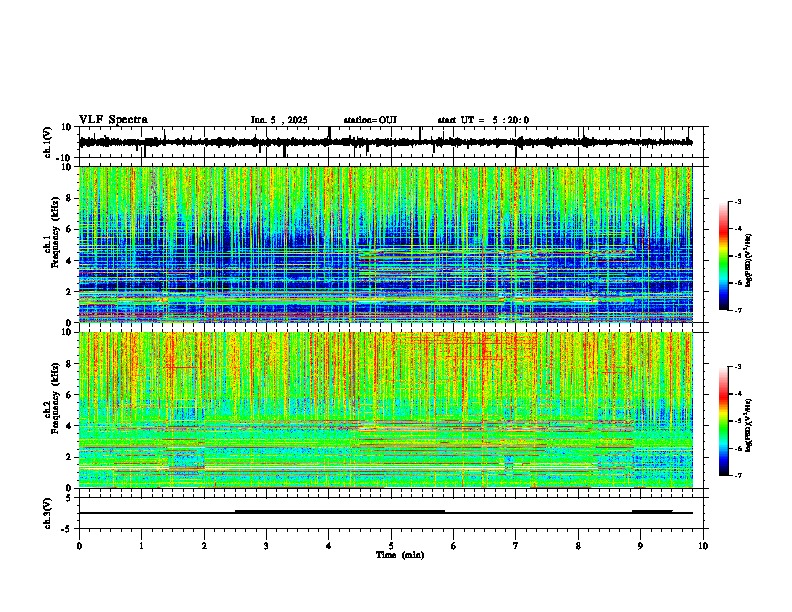This screenshot has height=612, width=792.
Task: Click the "-3" label on ch.1 colorbar
Action: (x=738, y=202)
